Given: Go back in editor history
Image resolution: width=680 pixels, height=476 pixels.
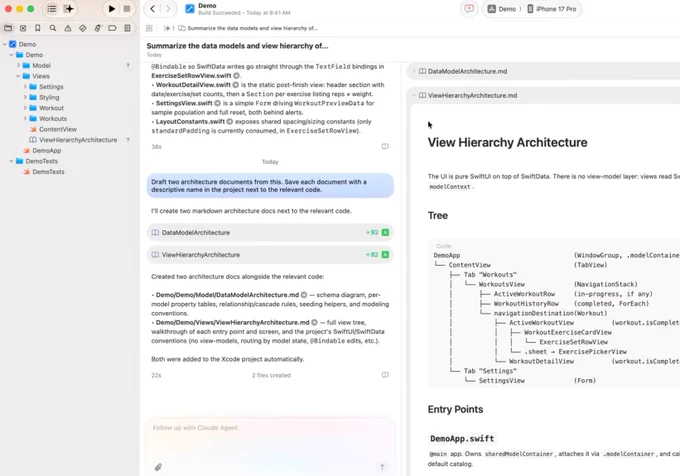Looking at the screenshot, I should click(153, 9).
